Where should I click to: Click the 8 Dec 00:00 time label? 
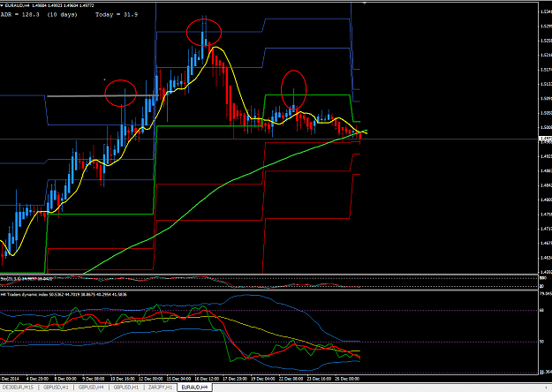click(65, 379)
